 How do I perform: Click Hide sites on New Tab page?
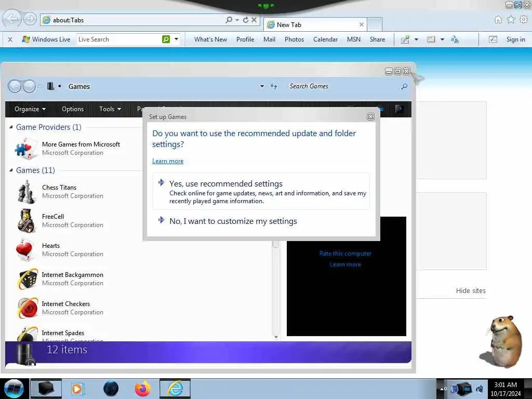[x=471, y=290]
